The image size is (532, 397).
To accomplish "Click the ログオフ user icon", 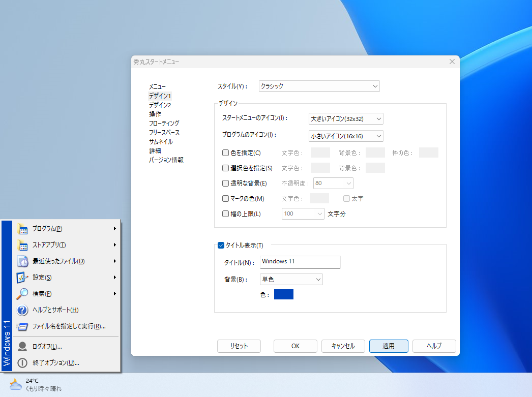I will (x=23, y=346).
